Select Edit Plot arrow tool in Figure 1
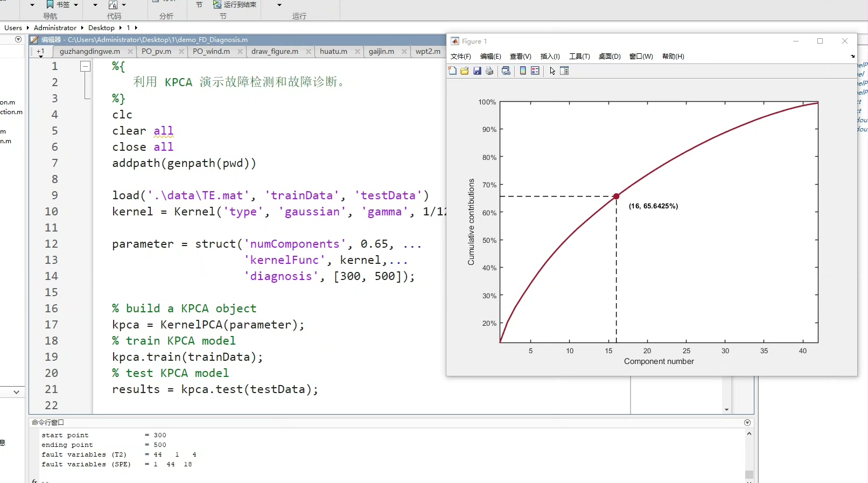The width and height of the screenshot is (868, 483). [552, 71]
